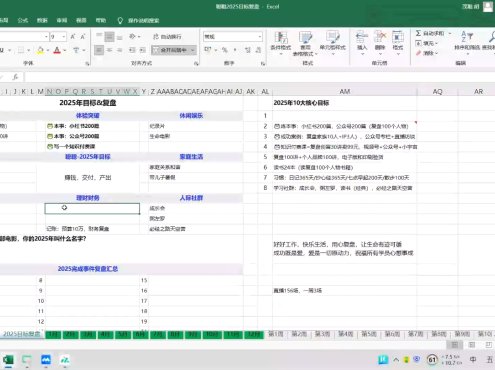This screenshot has height=370, width=495.
Task: Click the Tell Me search lightbulb box
Action: pos(139,21)
